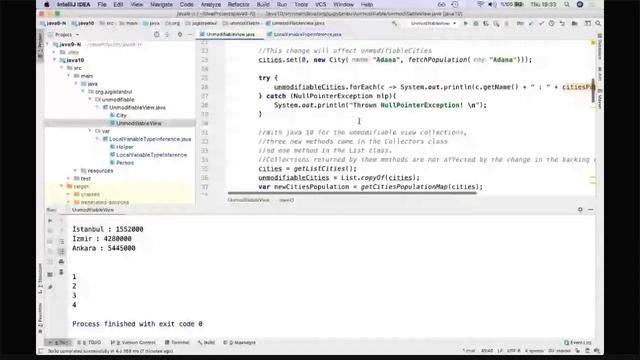640x360 pixels.
Task: Click the yellow inspection indicator at the editor top-right
Action: coord(593,42)
